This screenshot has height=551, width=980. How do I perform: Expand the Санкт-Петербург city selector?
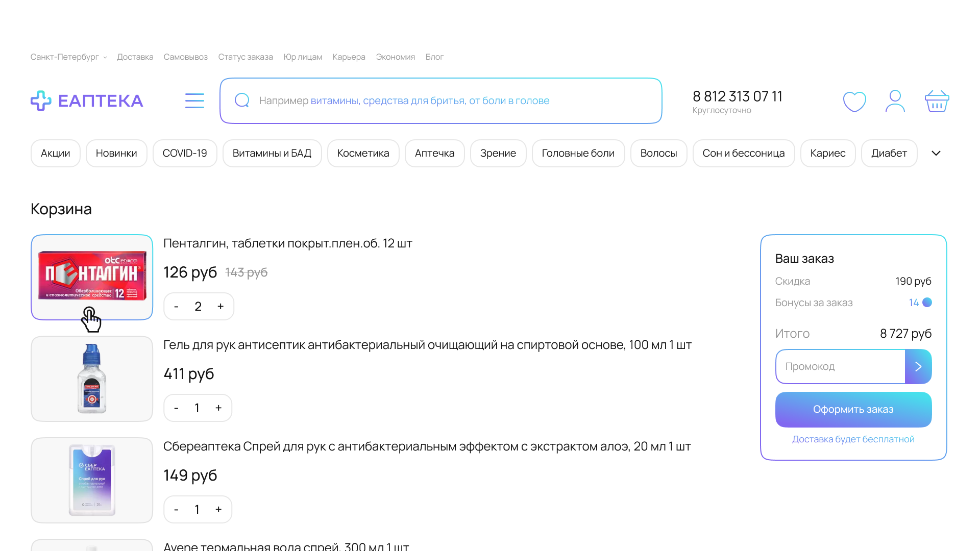[68, 57]
